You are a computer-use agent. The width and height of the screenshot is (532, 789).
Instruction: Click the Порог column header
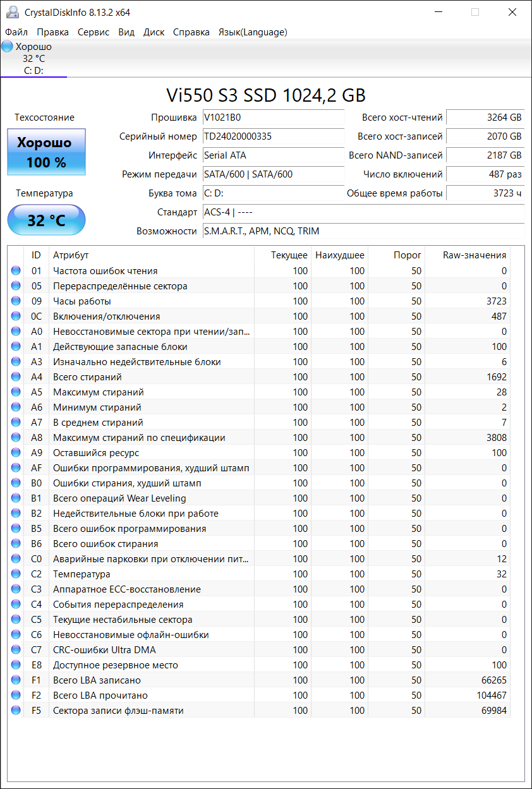pyautogui.click(x=396, y=255)
